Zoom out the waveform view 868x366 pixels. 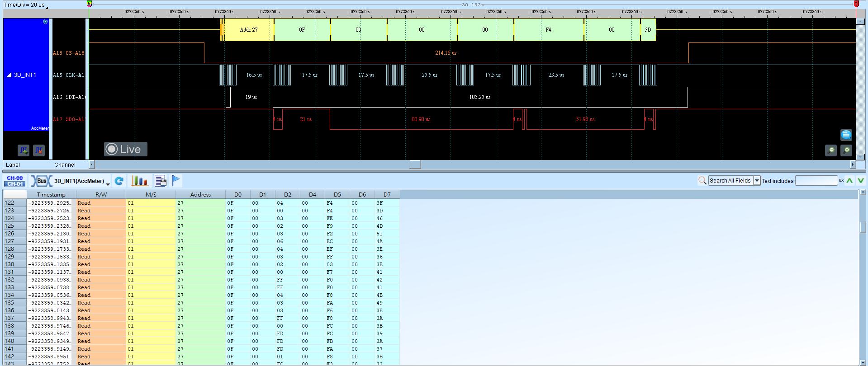[x=831, y=150]
